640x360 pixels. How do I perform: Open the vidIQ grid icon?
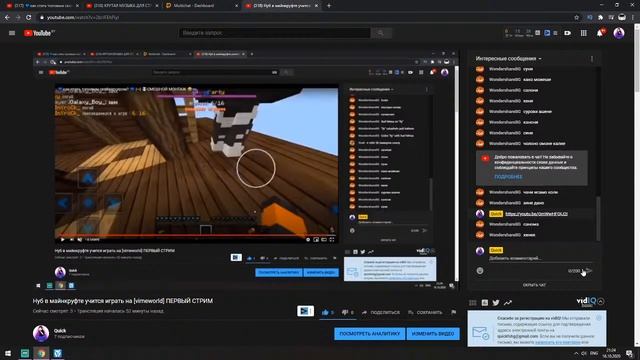473,303
